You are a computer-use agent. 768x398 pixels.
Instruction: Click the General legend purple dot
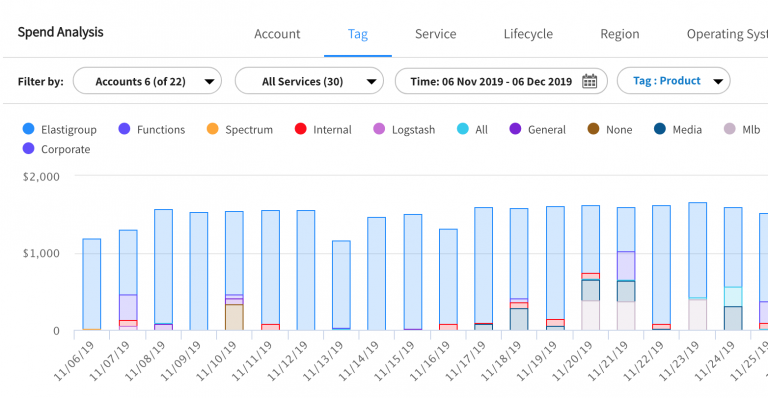pyautogui.click(x=515, y=129)
